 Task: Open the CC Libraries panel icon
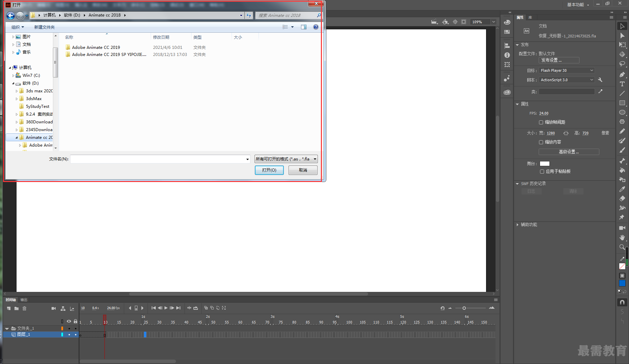pos(507,92)
